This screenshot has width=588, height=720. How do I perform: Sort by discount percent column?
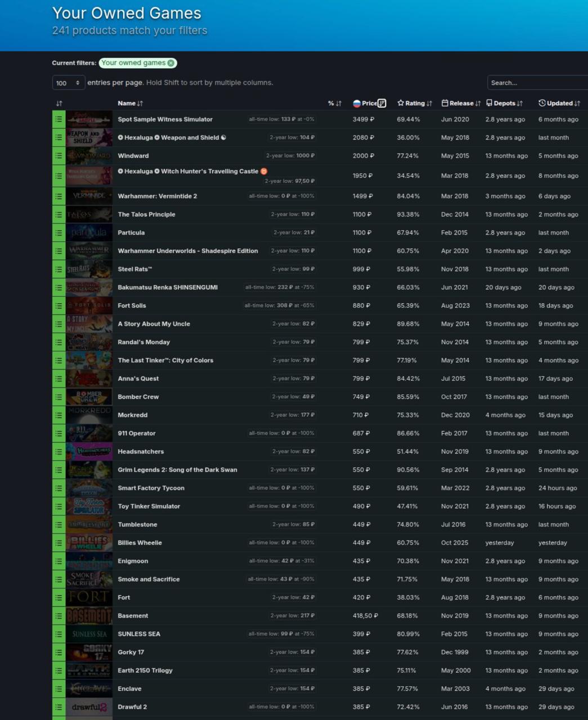(334, 103)
